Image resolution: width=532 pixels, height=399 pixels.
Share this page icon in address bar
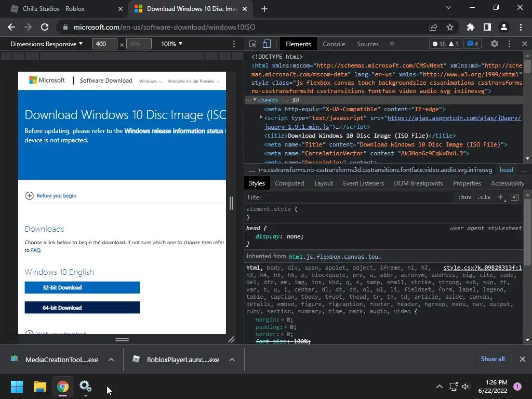(x=433, y=27)
